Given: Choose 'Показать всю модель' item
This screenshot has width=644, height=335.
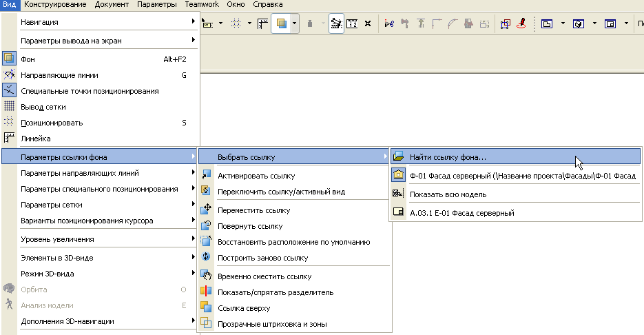Looking at the screenshot, I should tap(448, 194).
